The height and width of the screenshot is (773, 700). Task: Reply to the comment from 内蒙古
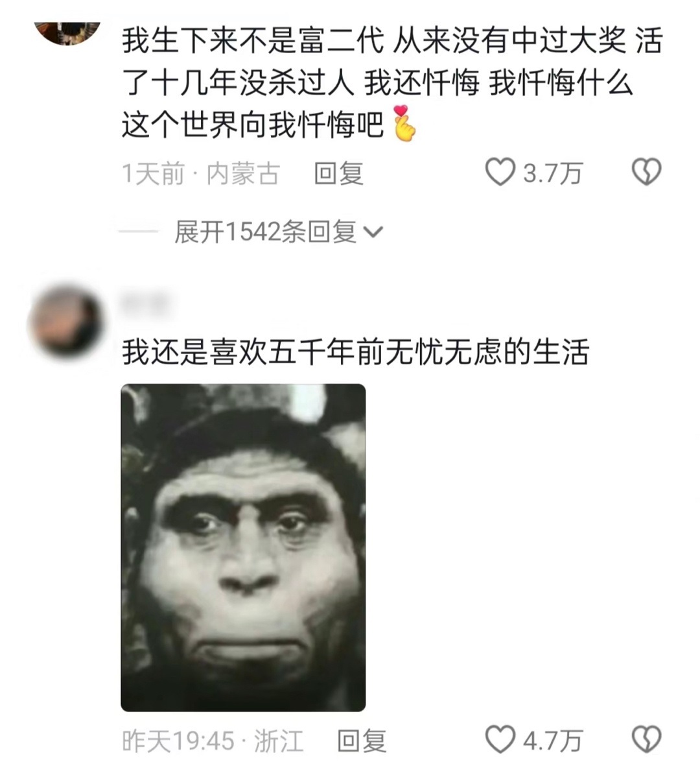pyautogui.click(x=339, y=174)
